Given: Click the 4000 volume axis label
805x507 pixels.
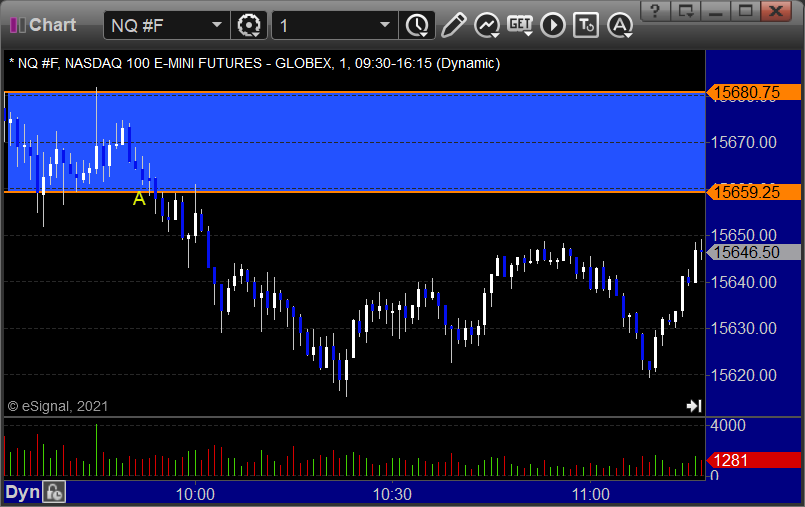Looking at the screenshot, I should tap(728, 425).
